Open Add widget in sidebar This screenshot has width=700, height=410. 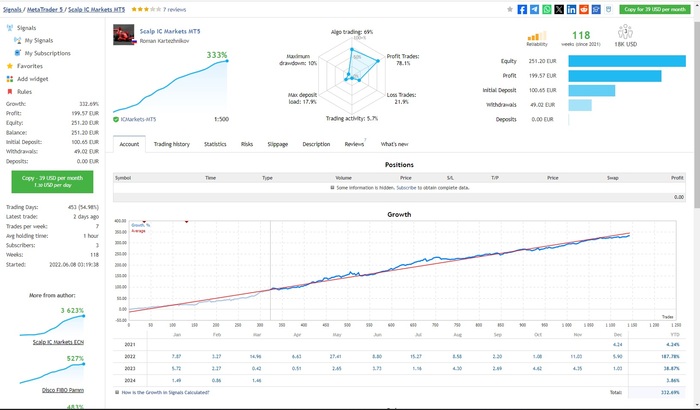tap(33, 78)
